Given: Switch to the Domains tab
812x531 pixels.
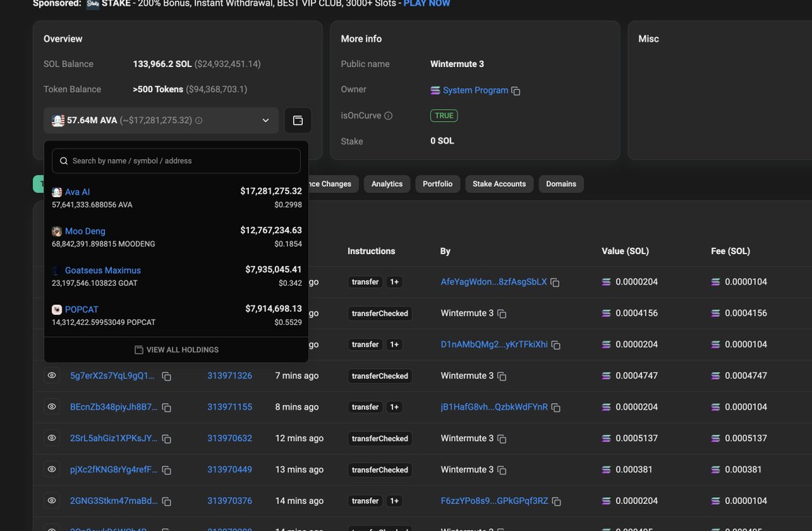Looking at the screenshot, I should tap(561, 184).
